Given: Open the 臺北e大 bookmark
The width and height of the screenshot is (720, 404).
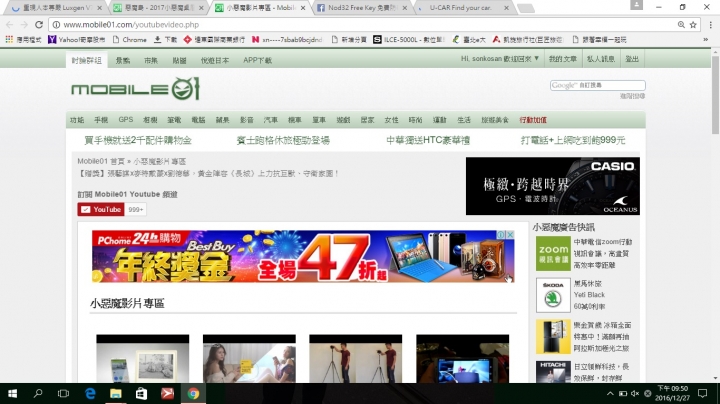Looking at the screenshot, I should pyautogui.click(x=469, y=39).
